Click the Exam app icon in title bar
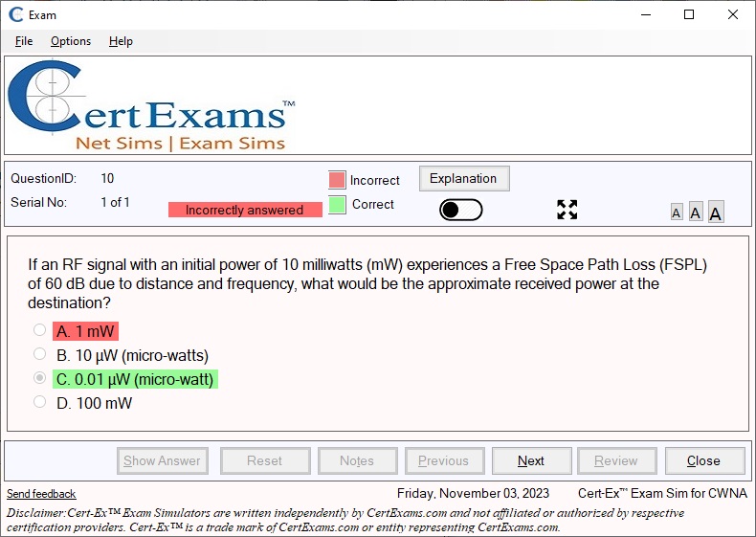This screenshot has width=756, height=537. point(16,14)
